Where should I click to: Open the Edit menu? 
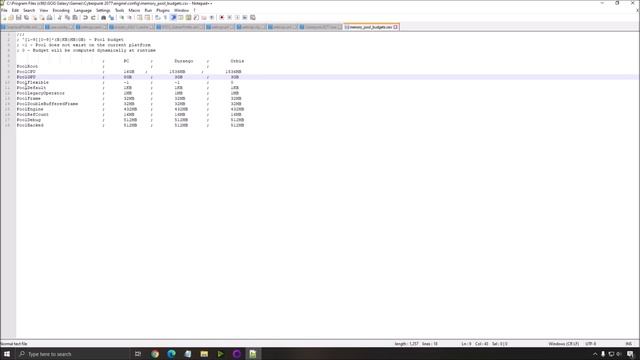[x=15, y=10]
